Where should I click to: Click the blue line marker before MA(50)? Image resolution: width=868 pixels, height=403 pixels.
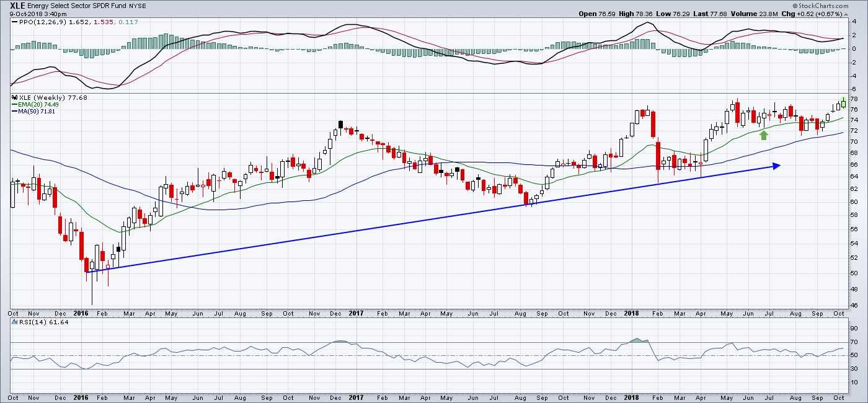click(14, 112)
